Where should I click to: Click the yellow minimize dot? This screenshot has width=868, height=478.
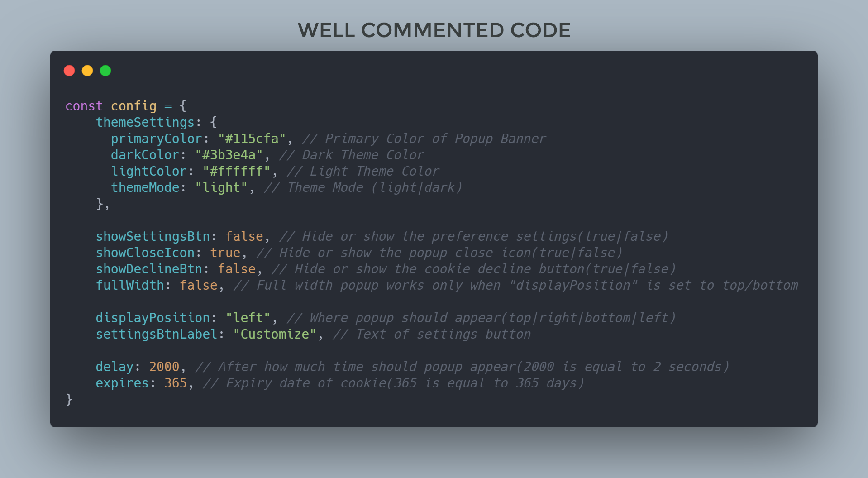87,71
